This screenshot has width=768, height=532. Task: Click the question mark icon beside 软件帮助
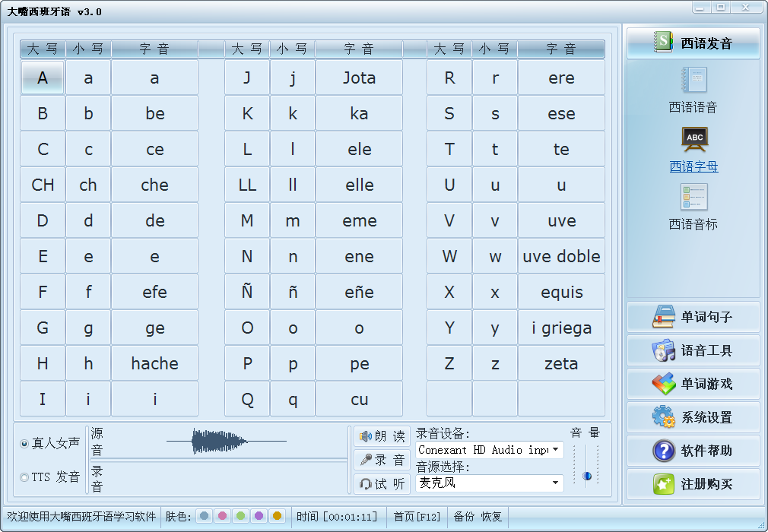coord(664,450)
